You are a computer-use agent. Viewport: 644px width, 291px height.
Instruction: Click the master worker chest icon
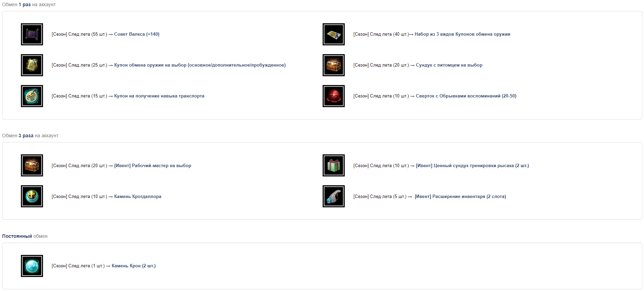pyautogui.click(x=32, y=165)
